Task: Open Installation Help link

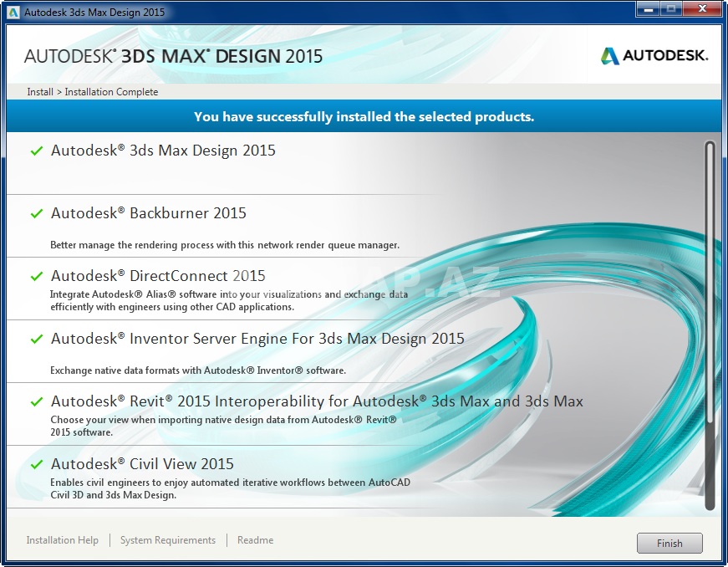Action: (x=62, y=540)
